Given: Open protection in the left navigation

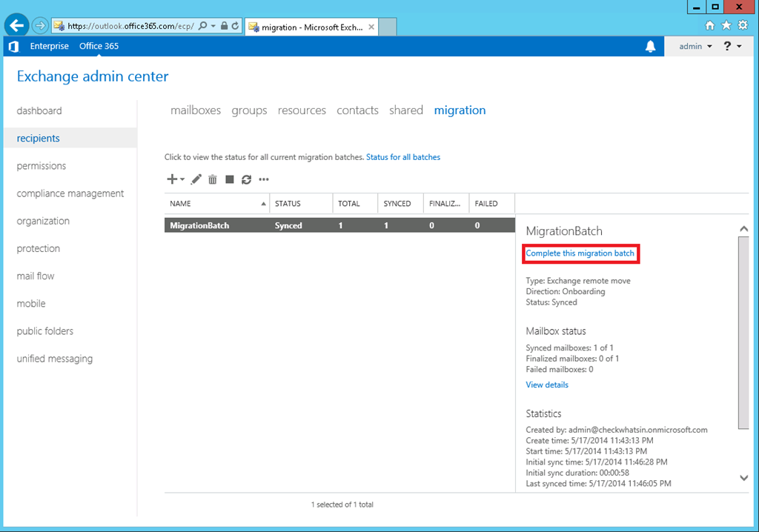Looking at the screenshot, I should (39, 248).
